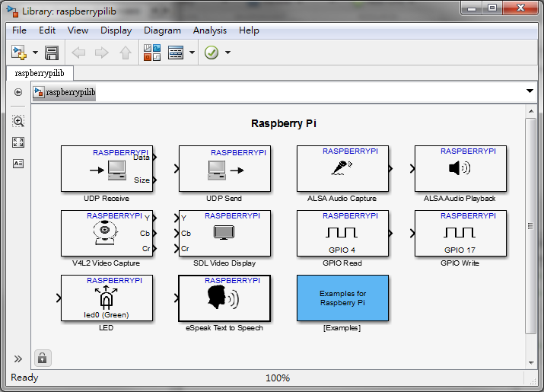The image size is (544, 392).
Task: Open the Display menu
Action: tap(116, 30)
